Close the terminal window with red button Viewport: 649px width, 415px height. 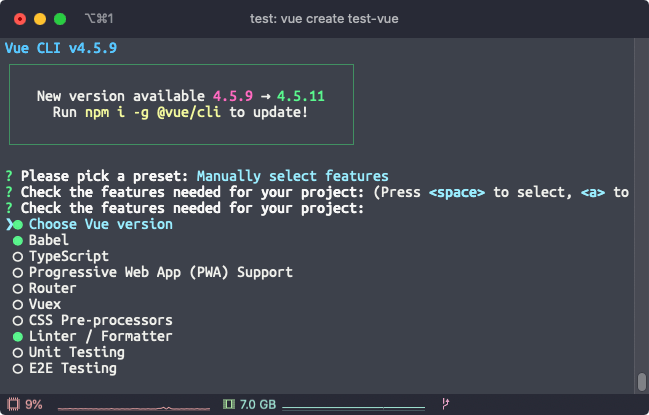pyautogui.click(x=20, y=19)
